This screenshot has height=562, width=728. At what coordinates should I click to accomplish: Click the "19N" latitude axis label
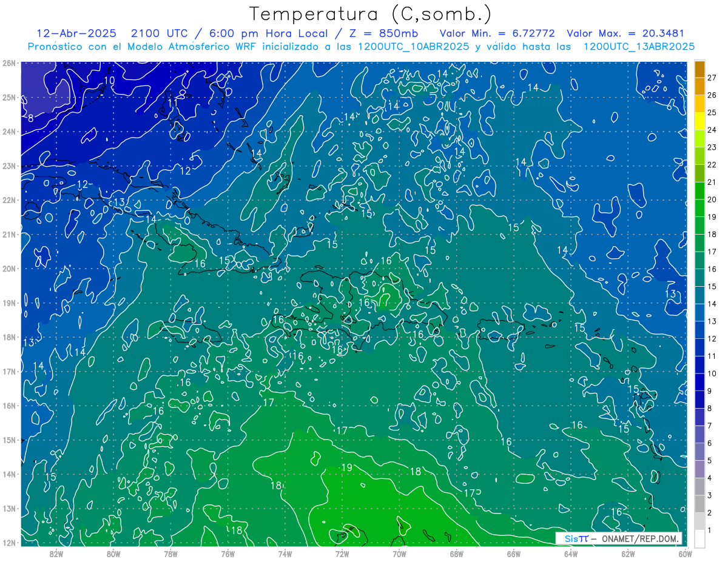click(x=9, y=303)
